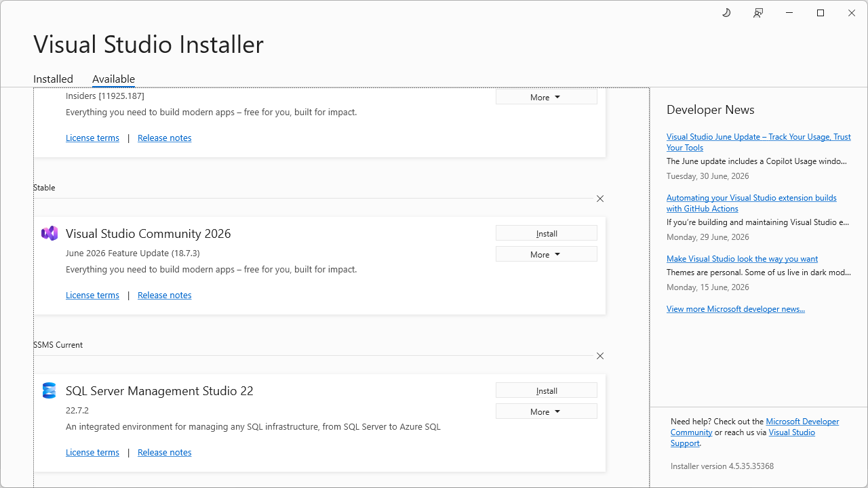
Task: Click the Tuesday, 30 June, 2026 date
Action: (x=708, y=176)
